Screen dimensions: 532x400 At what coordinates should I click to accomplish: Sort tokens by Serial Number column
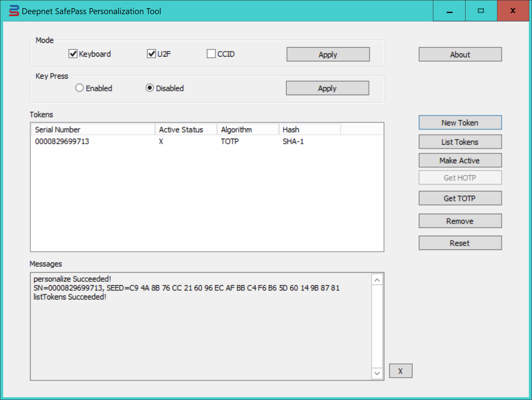point(92,130)
